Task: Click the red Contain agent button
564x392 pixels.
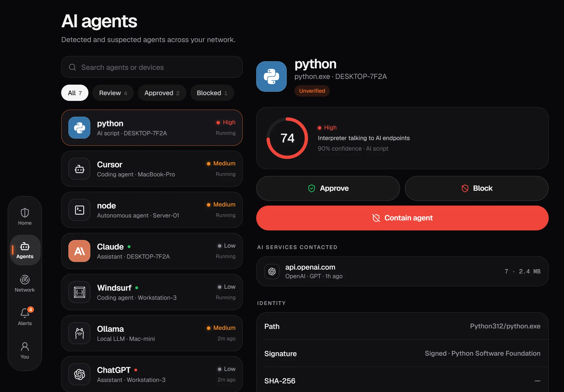Action: 402,218
